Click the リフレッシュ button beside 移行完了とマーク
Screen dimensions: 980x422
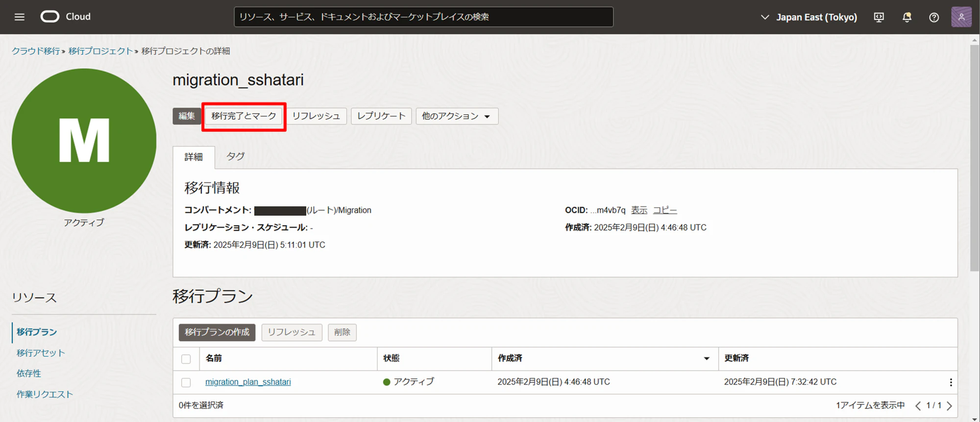[316, 116]
